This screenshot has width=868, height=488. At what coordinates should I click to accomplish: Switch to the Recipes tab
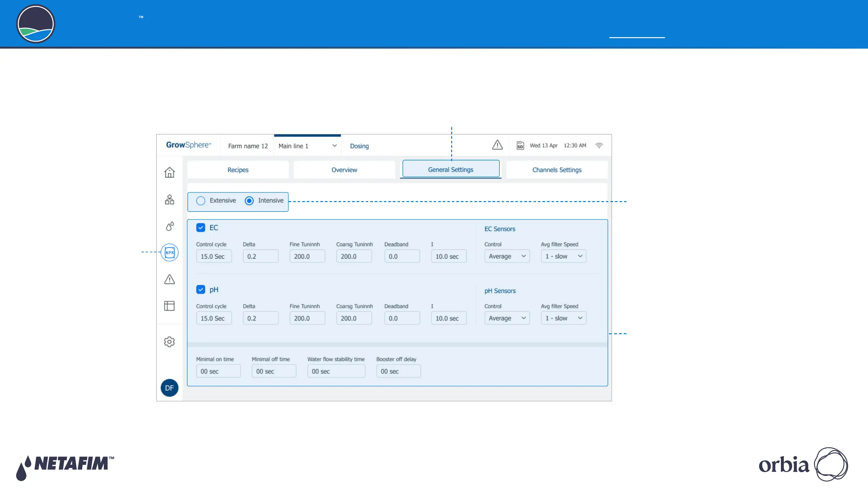pyautogui.click(x=238, y=170)
